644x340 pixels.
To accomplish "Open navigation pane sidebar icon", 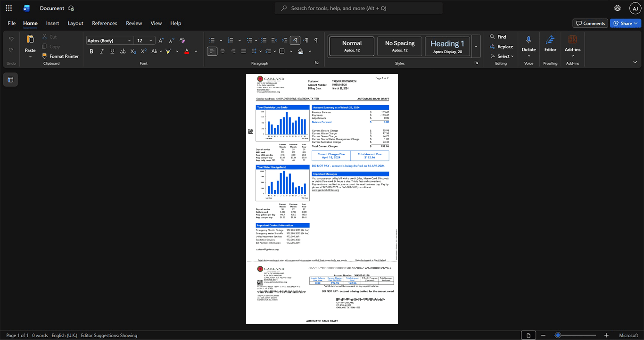I will click(10, 80).
